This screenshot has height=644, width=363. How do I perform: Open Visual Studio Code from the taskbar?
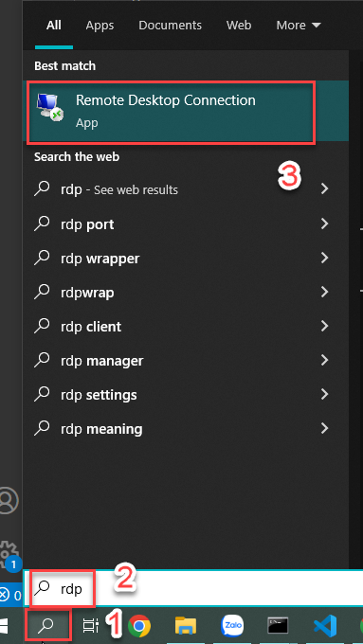pyautogui.click(x=325, y=626)
